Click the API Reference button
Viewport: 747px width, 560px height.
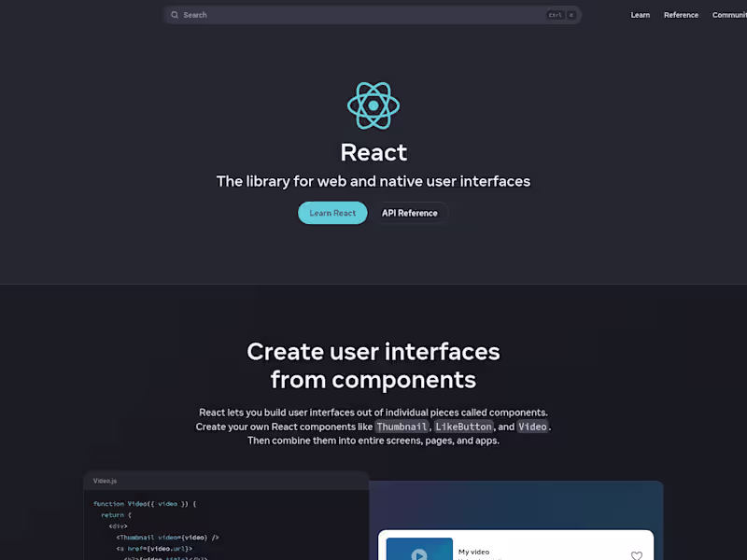click(x=410, y=213)
